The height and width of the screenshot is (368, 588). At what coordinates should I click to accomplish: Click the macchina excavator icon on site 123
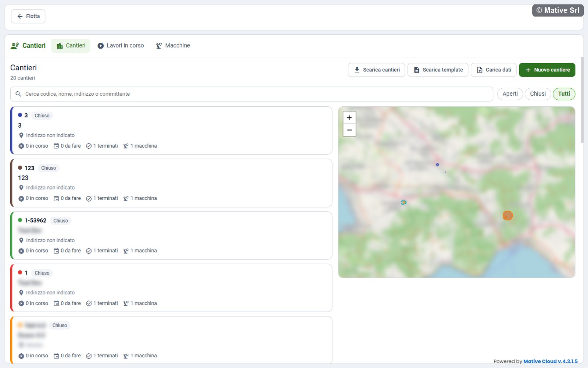[x=126, y=198]
